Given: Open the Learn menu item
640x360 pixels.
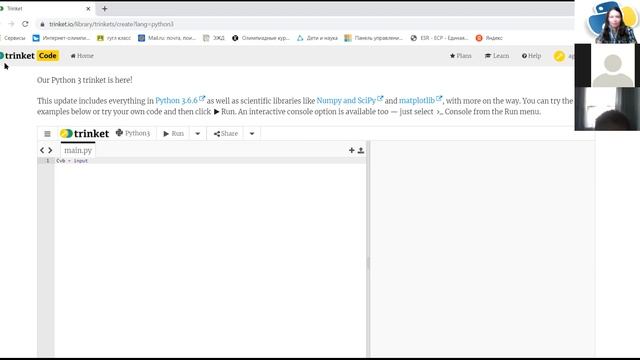Looking at the screenshot, I should click(497, 56).
